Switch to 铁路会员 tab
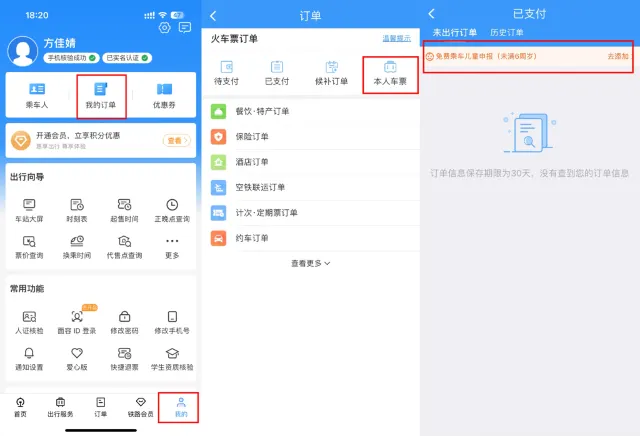The image size is (640, 436). 140,407
